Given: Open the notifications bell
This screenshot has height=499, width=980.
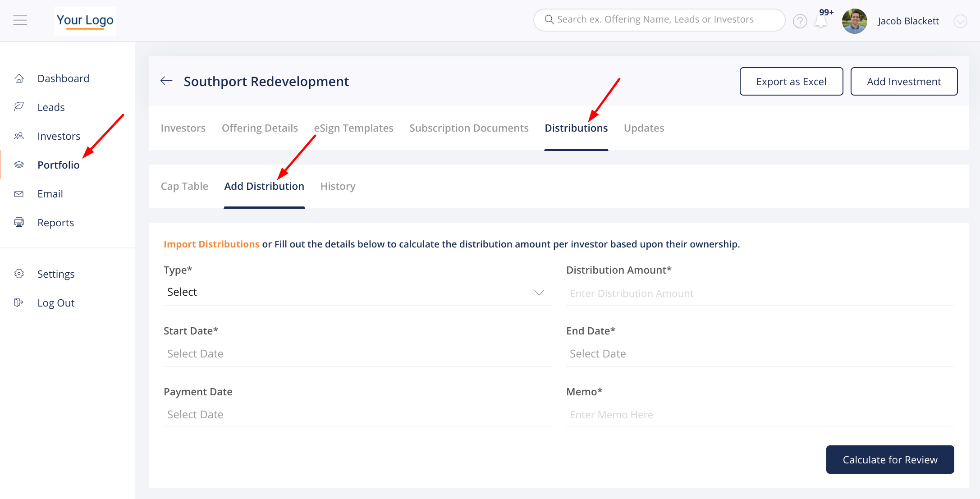Looking at the screenshot, I should click(x=821, y=21).
